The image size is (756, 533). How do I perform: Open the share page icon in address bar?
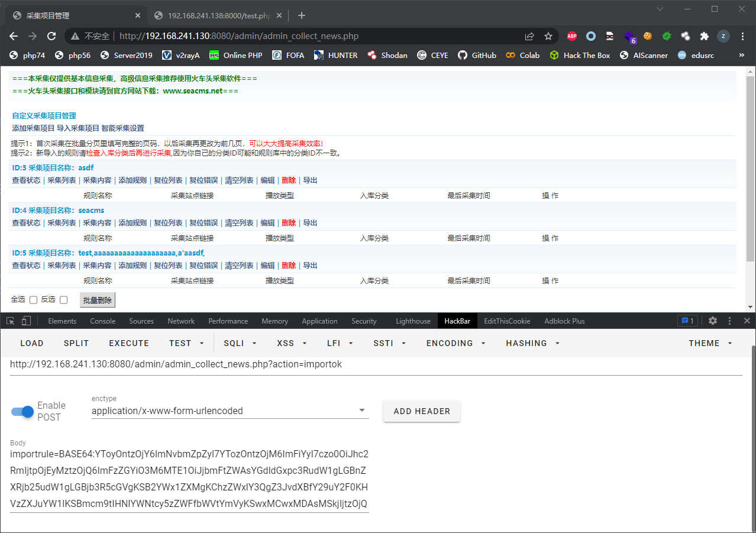(x=529, y=36)
